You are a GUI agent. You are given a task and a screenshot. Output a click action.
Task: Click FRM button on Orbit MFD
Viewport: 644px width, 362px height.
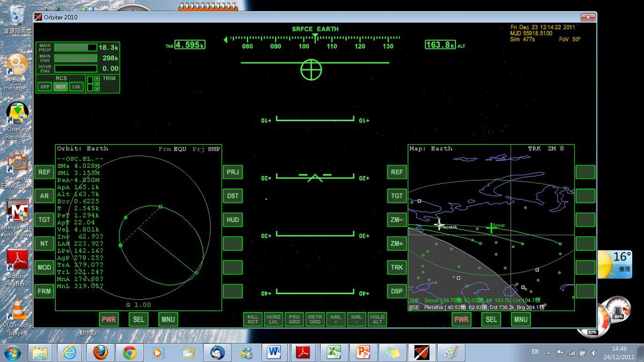coord(44,291)
